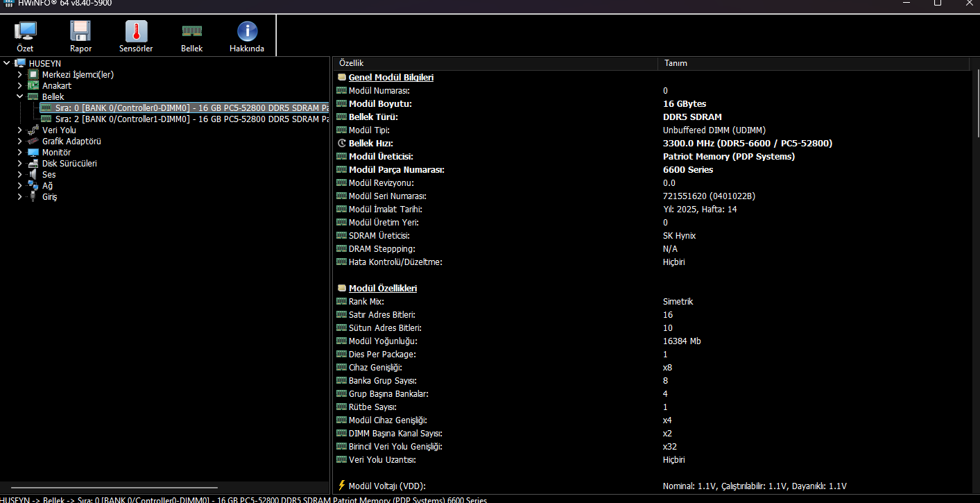Click the Bellek RAM icon in tree
The width and height of the screenshot is (980, 503).
(x=33, y=96)
